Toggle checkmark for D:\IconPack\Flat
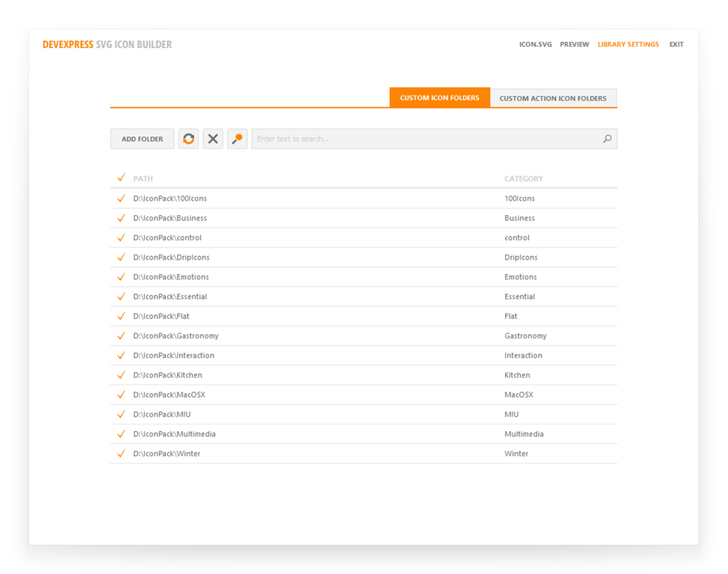Screen dimensions: 728x574 pos(121,316)
